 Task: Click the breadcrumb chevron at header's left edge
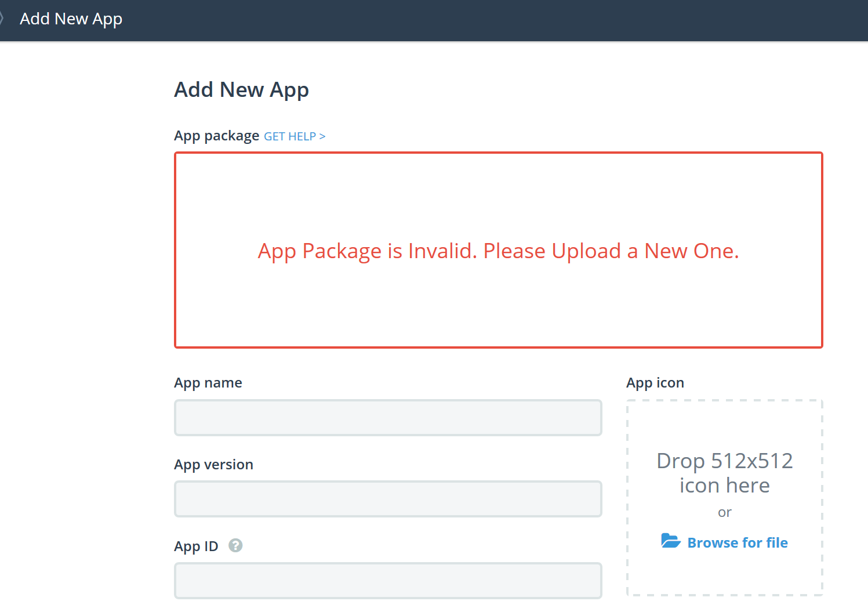[x=2, y=19]
